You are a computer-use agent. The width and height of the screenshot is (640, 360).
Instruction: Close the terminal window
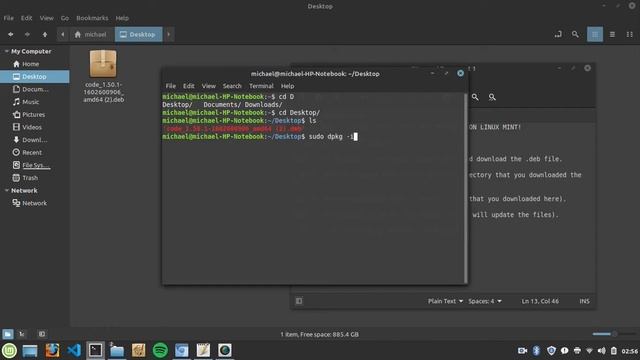(460, 73)
